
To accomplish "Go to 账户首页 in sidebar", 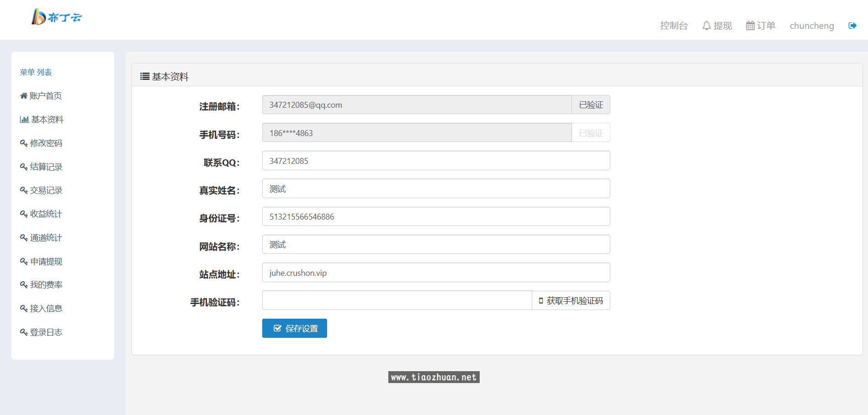I will [x=41, y=96].
